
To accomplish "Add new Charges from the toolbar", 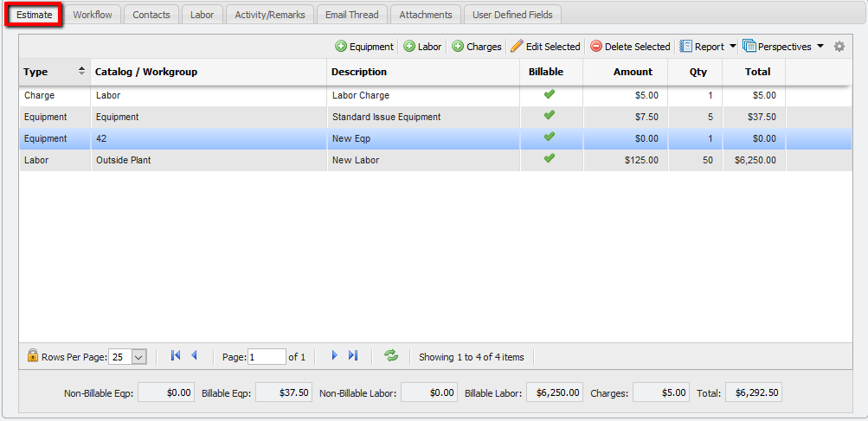I will pyautogui.click(x=458, y=47).
